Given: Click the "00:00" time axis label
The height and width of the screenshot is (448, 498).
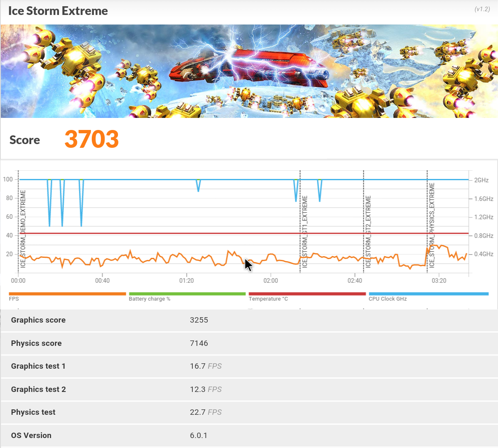Looking at the screenshot, I should (18, 281).
